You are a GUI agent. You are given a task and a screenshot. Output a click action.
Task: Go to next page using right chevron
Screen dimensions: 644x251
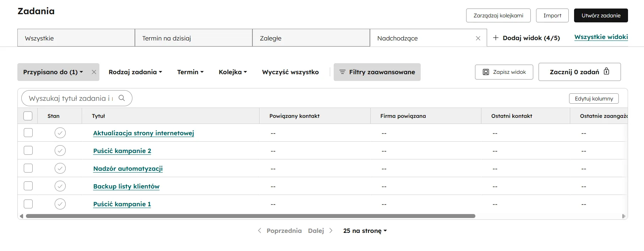tap(331, 231)
